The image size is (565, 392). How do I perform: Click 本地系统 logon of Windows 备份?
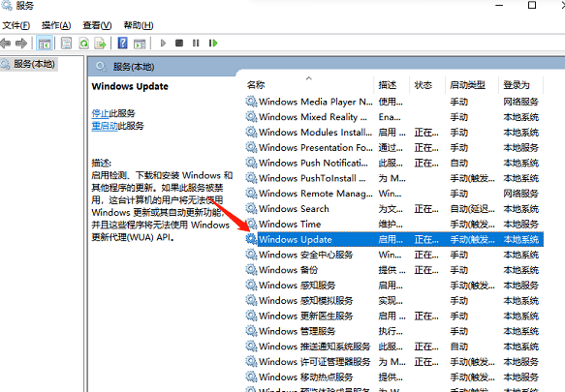tap(520, 270)
